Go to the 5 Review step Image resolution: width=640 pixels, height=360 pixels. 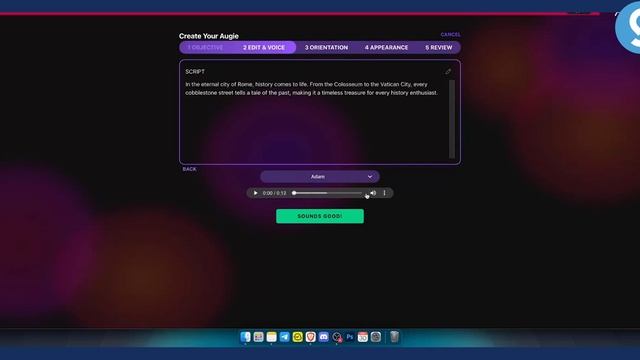coord(439,47)
